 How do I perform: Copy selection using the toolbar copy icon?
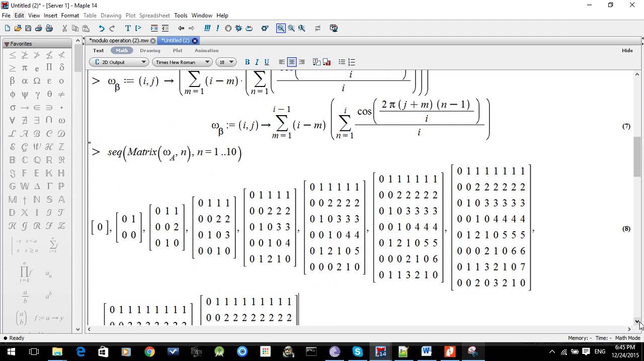75,29
